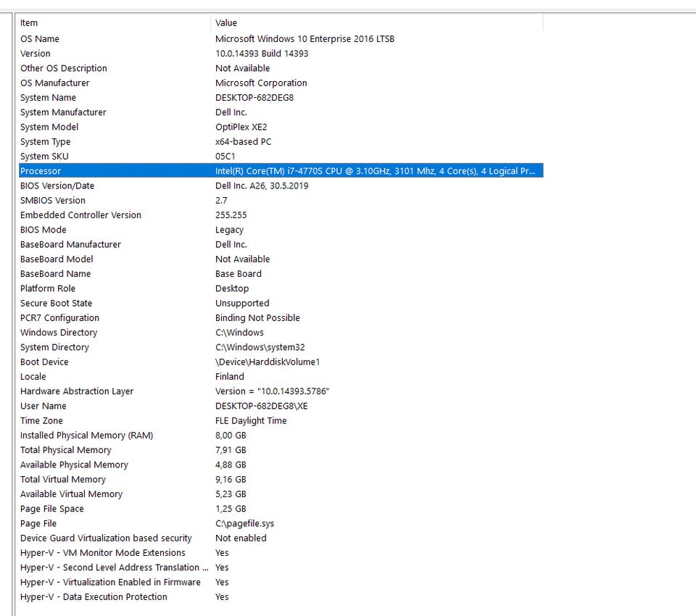Select the Hardware Abstraction Layer row
The width and height of the screenshot is (696, 616).
[281, 391]
